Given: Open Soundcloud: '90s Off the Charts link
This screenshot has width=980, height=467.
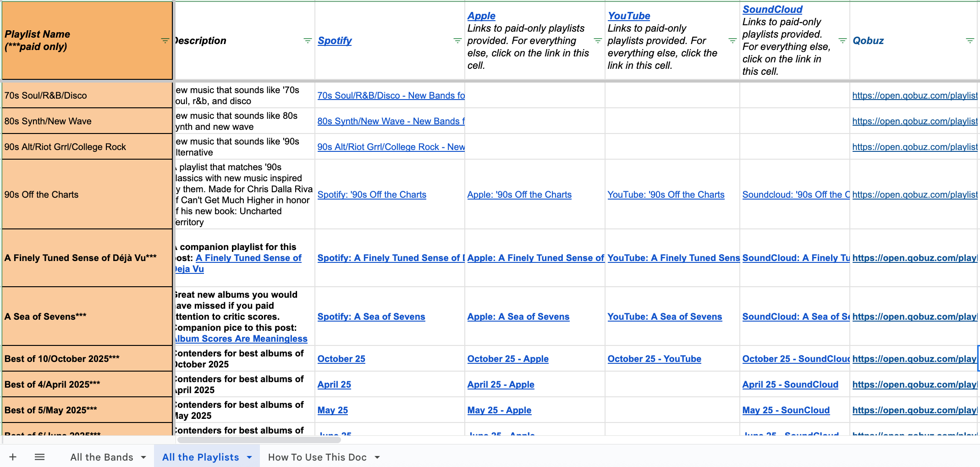Looking at the screenshot, I should [x=796, y=195].
